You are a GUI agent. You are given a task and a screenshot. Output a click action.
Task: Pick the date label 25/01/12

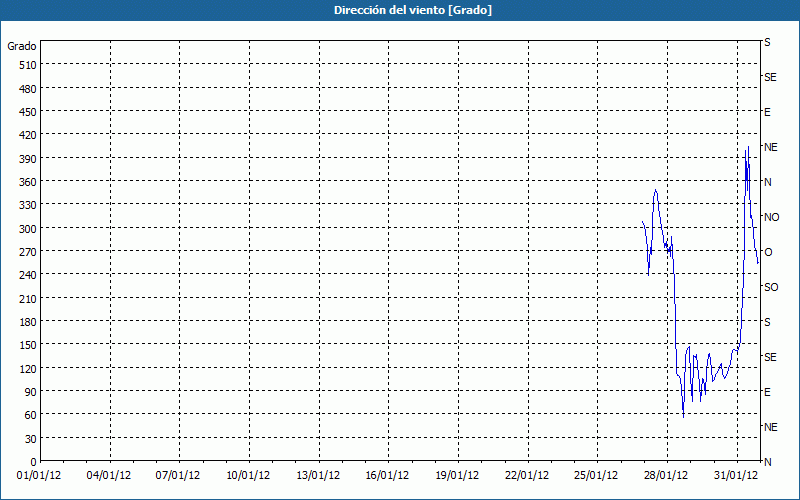[x=596, y=476]
